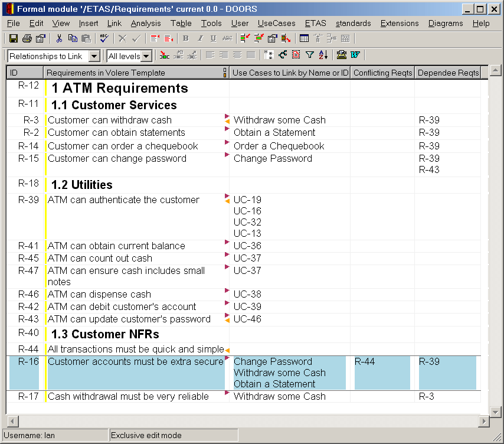504x444 pixels.
Task: Open the Diagrams menu
Action: pyautogui.click(x=446, y=24)
